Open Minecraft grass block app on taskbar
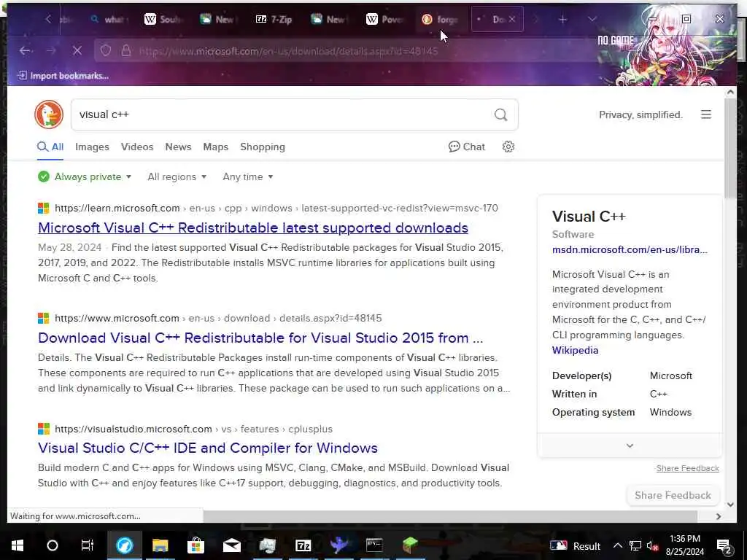Screen dimensions: 747x560 tap(410, 545)
